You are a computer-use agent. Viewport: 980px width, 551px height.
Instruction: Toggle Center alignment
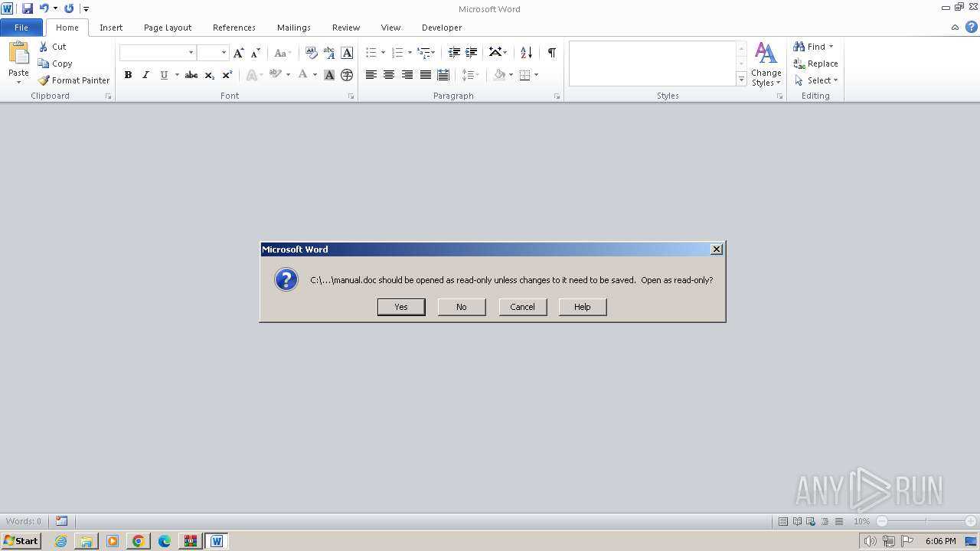pos(389,75)
